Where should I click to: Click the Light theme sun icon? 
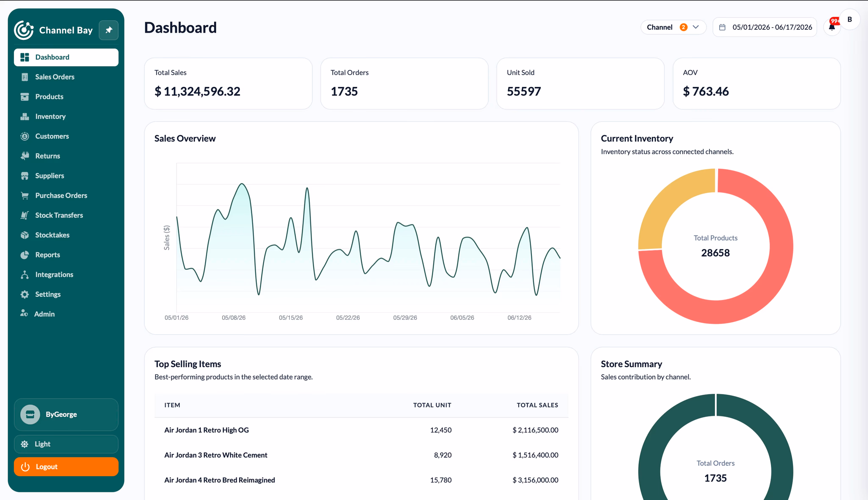(x=25, y=444)
